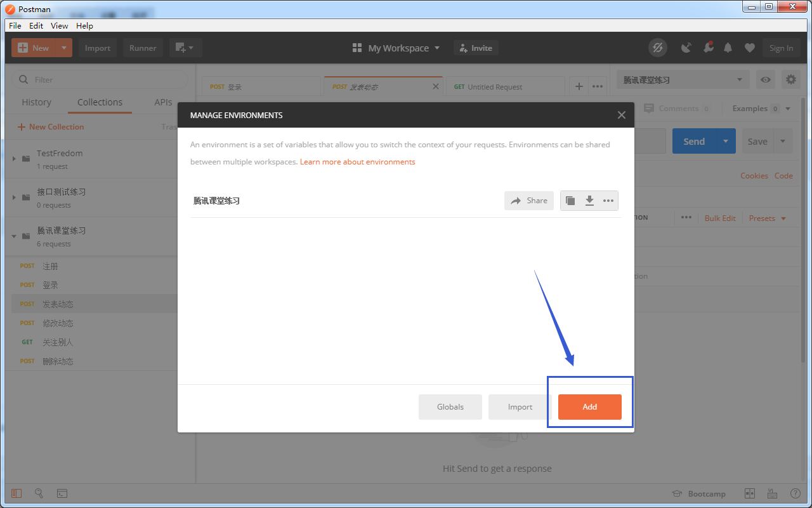This screenshot has height=508, width=812.
Task: Open the Help menu
Action: point(84,26)
